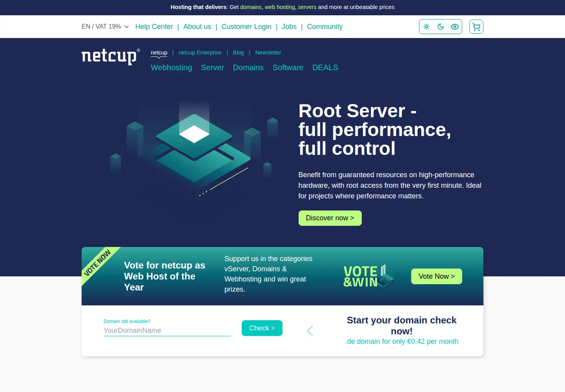Go to About us page
Image resolution: width=565 pixels, height=392 pixels.
pos(197,27)
